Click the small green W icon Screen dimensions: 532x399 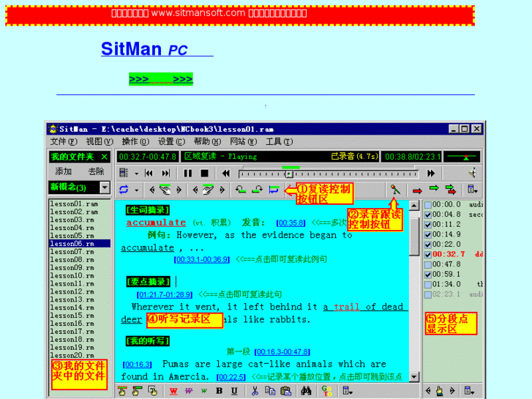click(204, 391)
